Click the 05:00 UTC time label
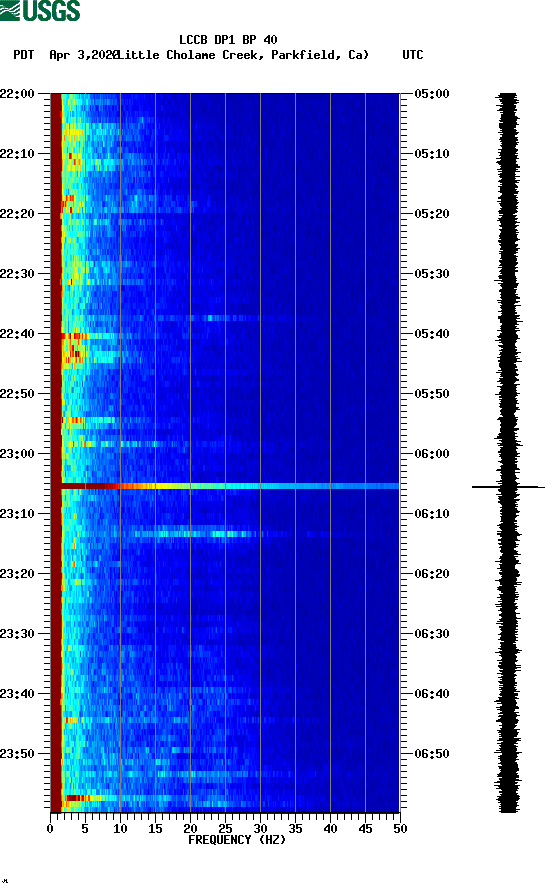This screenshot has height=892, width=552. click(x=432, y=94)
